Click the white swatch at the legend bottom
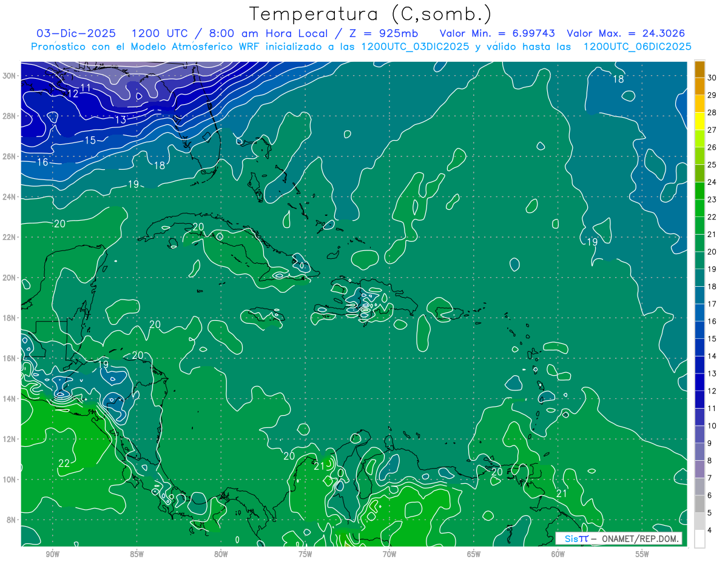728x562 pixels. tap(699, 538)
